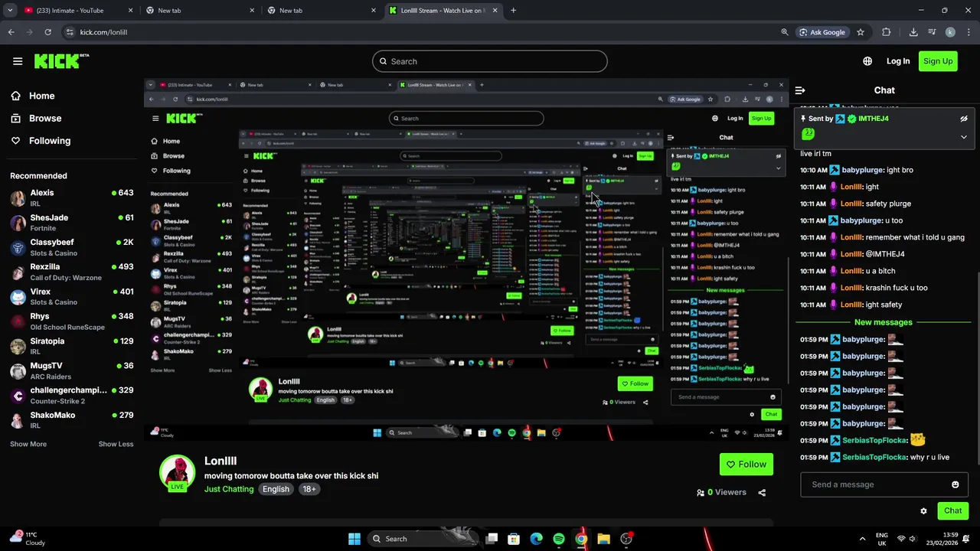This screenshot has width=980, height=551.
Task: Click the Sign Up button
Action: click(x=938, y=61)
